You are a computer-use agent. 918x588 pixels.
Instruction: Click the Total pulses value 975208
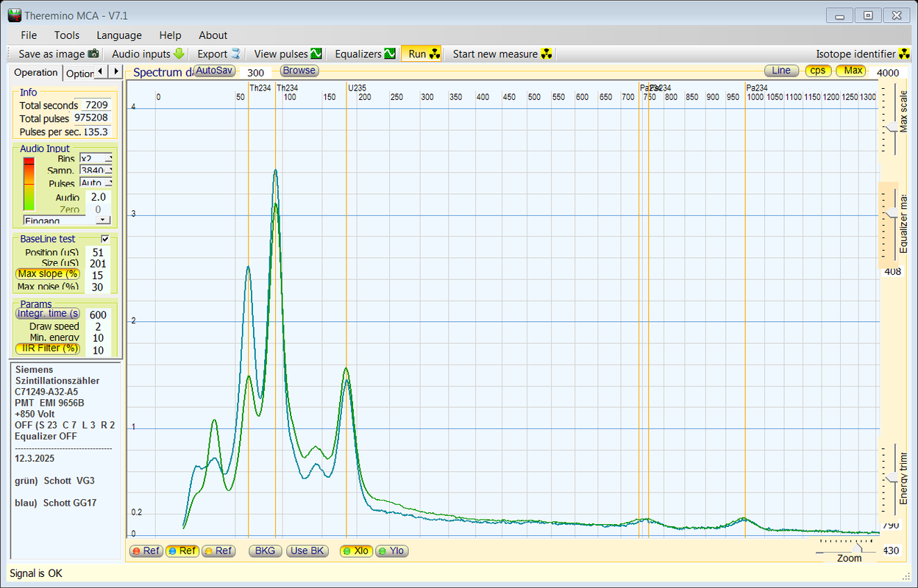[x=91, y=118]
